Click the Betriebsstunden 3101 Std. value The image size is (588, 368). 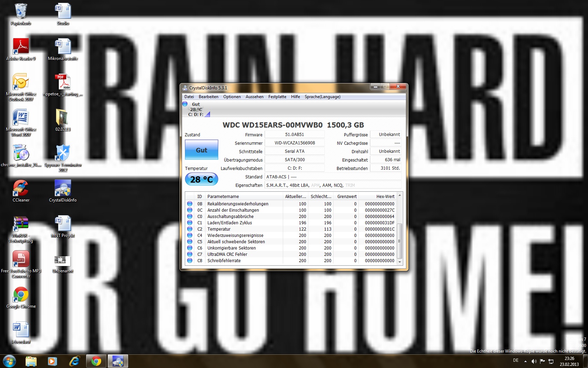pyautogui.click(x=386, y=168)
